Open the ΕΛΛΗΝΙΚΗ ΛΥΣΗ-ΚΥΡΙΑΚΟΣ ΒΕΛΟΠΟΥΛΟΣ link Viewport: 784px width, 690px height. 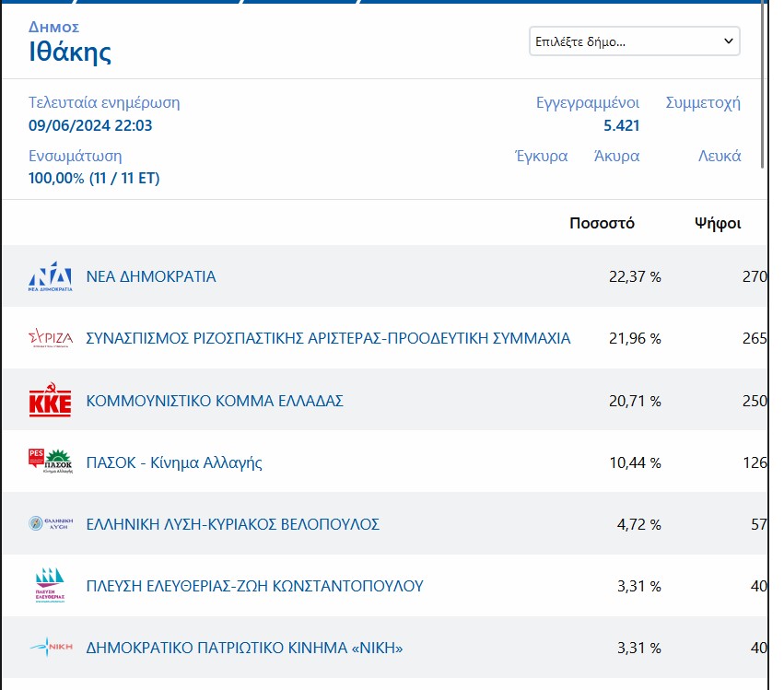[232, 524]
